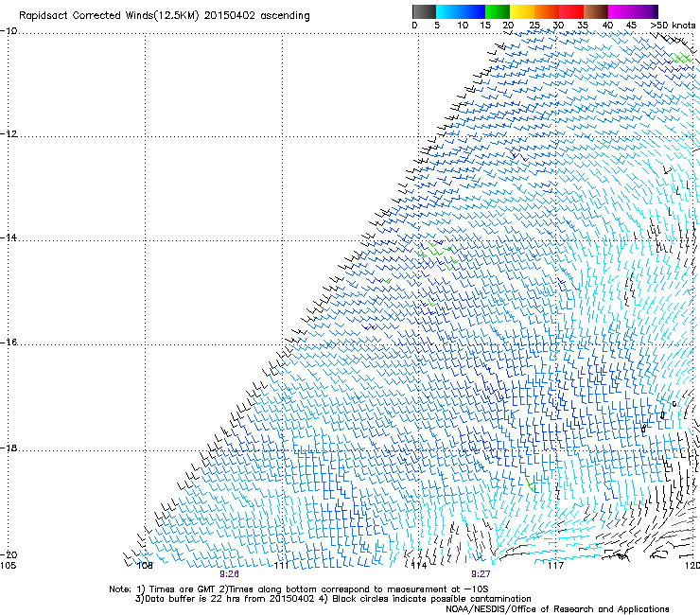The width and height of the screenshot is (700, 615).
Task: Pick the dark blue segment of the color bar
Action: 473,11
